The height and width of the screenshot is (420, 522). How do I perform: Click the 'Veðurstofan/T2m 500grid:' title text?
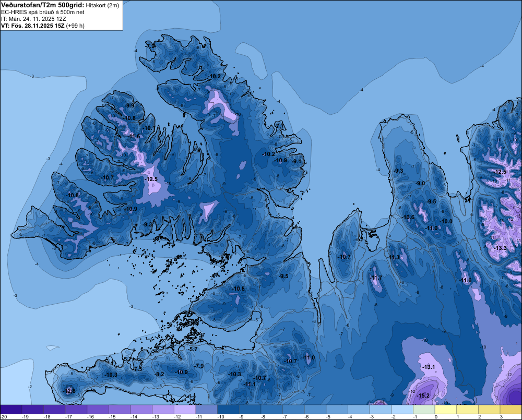(43, 5)
